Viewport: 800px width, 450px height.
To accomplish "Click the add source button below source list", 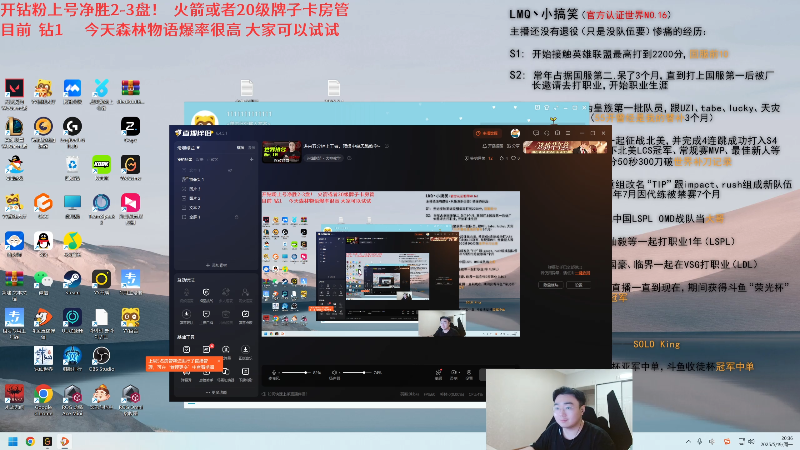I will coord(216,265).
